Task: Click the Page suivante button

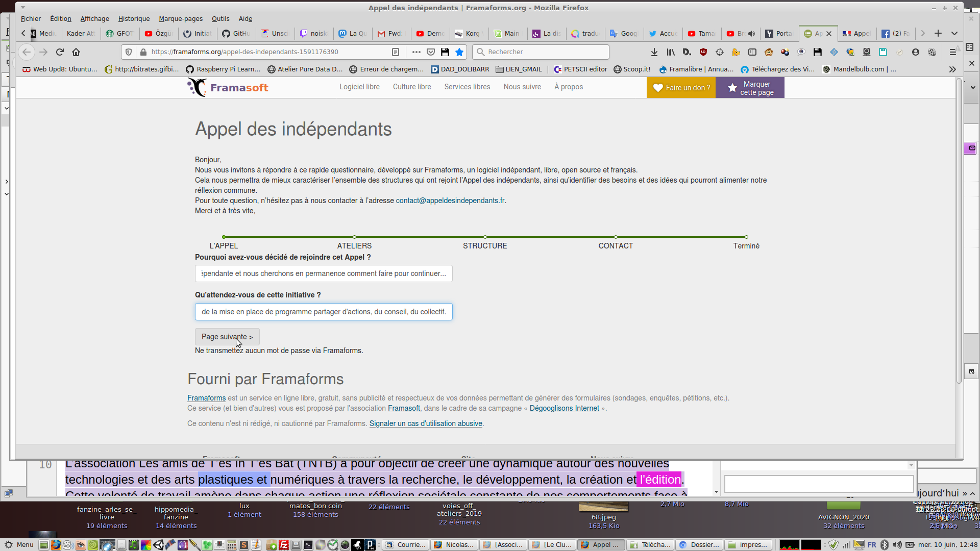Action: (227, 337)
